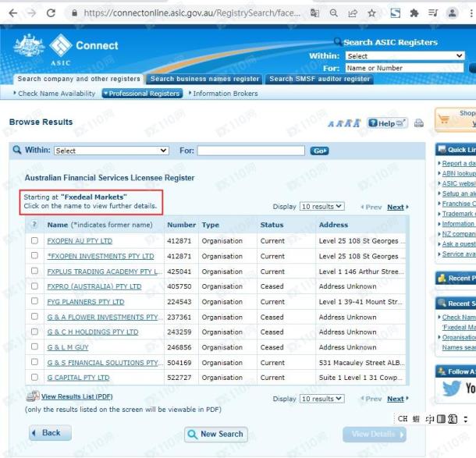Click the CH input language indicator
The image size is (476, 458).
click(403, 419)
